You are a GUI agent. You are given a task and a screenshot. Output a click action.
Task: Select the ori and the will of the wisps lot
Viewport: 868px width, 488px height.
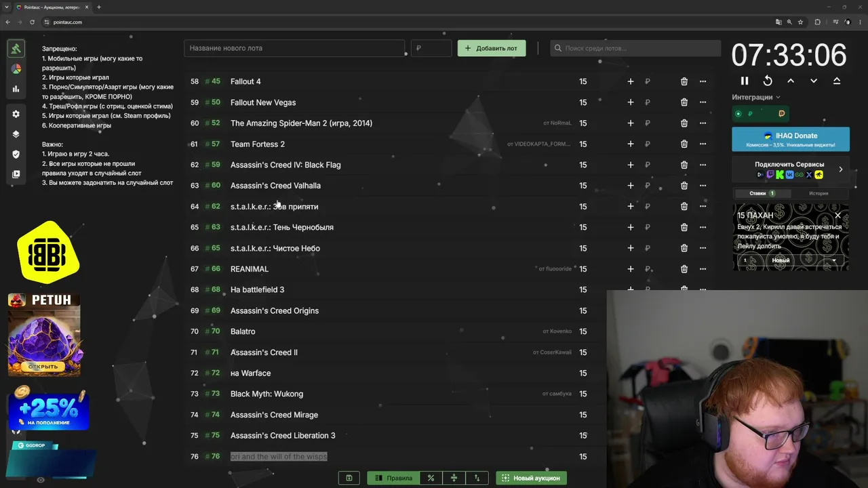pyautogui.click(x=279, y=457)
